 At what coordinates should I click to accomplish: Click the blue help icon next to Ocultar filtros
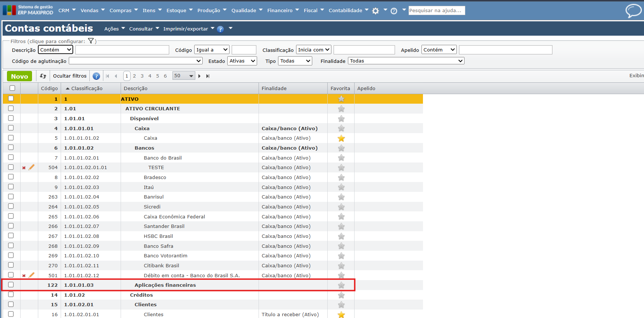pos(96,76)
